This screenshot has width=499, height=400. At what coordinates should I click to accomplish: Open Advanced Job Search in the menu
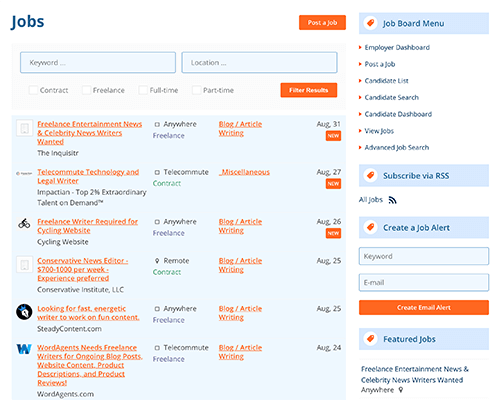[397, 147]
